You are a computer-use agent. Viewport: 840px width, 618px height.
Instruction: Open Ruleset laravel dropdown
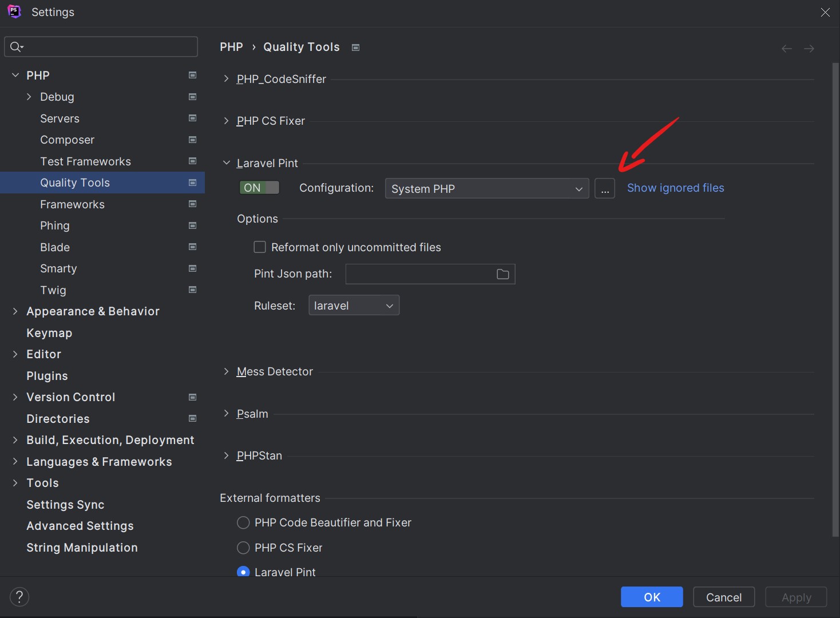point(354,306)
